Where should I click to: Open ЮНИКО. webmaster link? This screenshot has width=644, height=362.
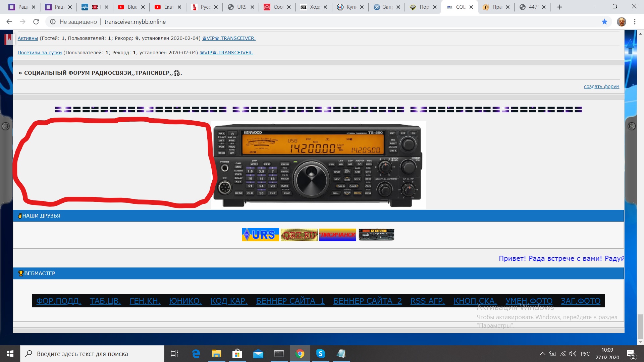185,301
